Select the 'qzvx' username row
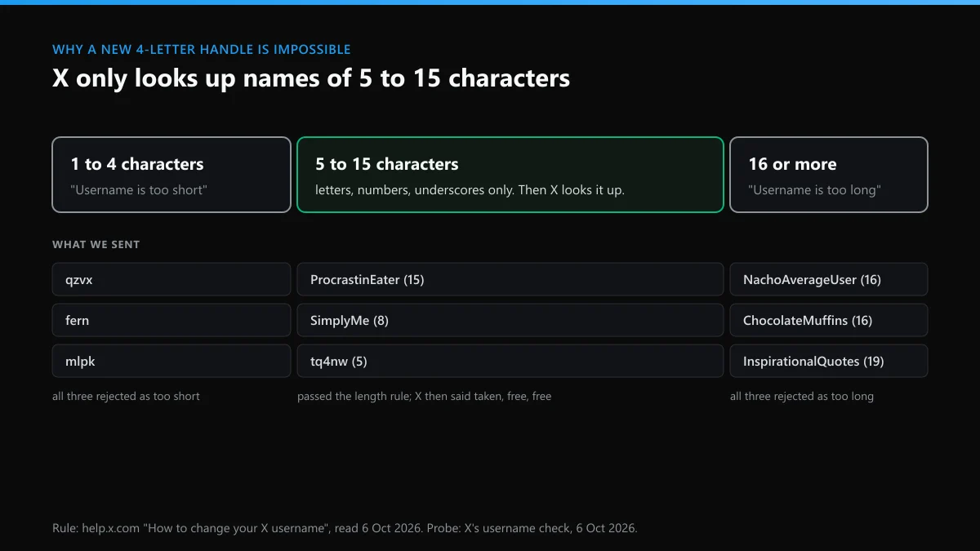This screenshot has height=551, width=980. [171, 279]
